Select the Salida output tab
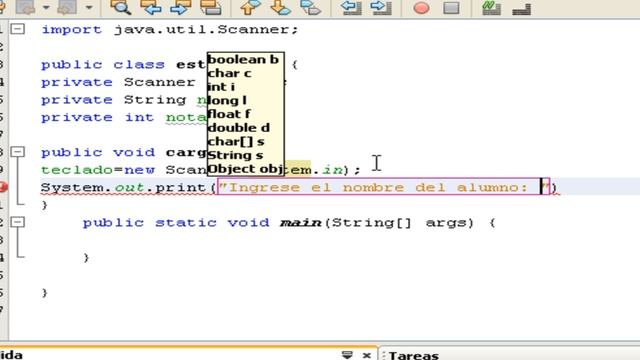Screen dimensions: 640x360 click(11, 355)
